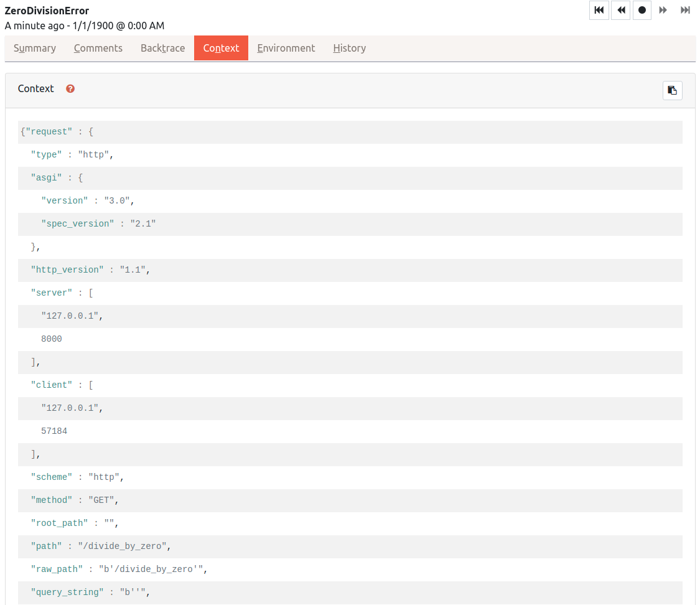Show the Environment tab

286,48
